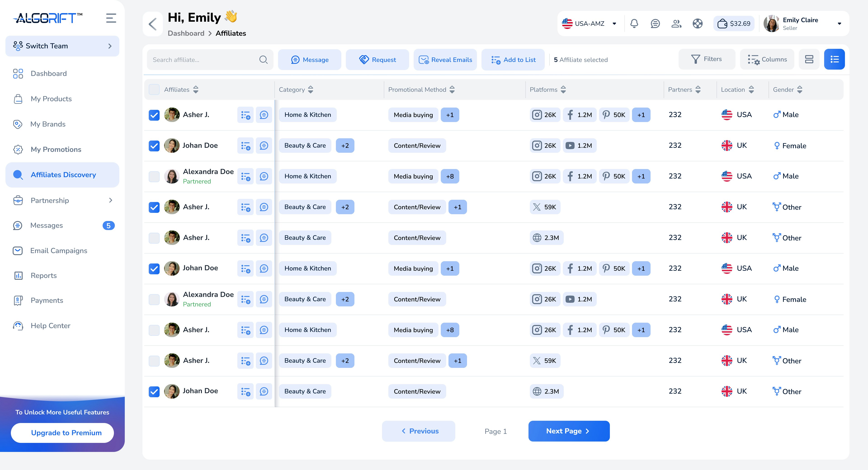Screen dimensions: 868x470
Task: Open the USA-AMZ marketplace dropdown
Action: 590,23
